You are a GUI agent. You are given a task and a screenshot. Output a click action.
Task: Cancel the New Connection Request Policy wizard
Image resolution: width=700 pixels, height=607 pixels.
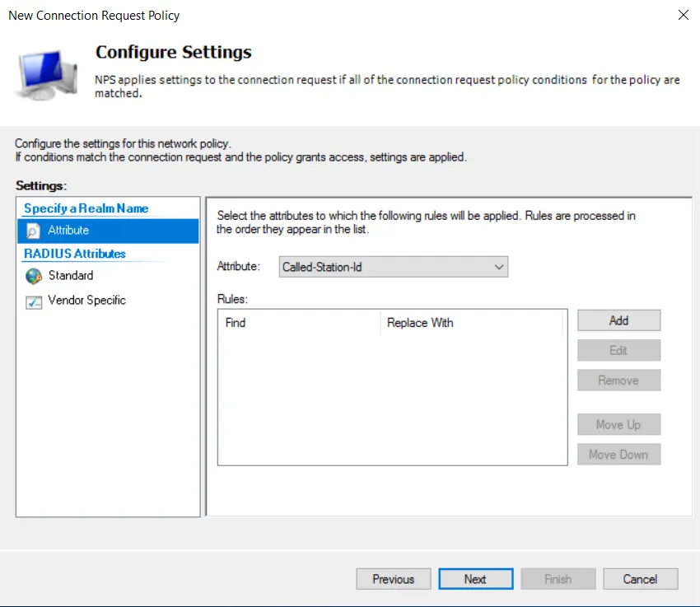pyautogui.click(x=640, y=578)
